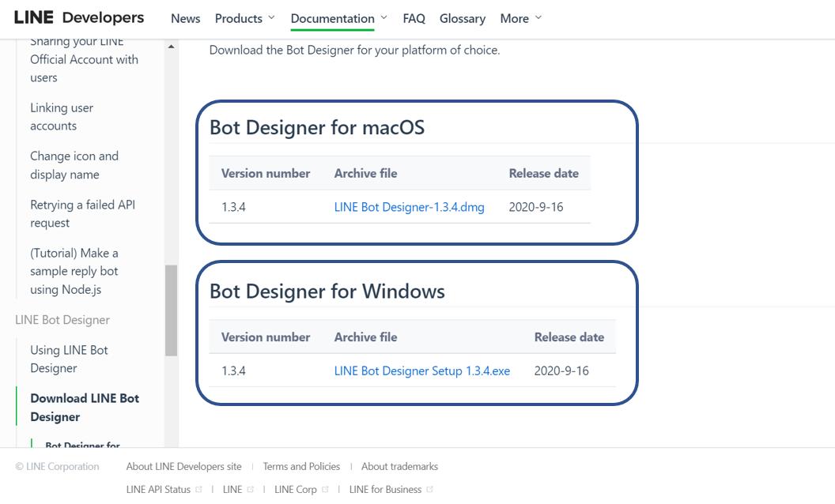835x504 pixels.
Task: Open Terms and Policies footer link
Action: pos(301,467)
